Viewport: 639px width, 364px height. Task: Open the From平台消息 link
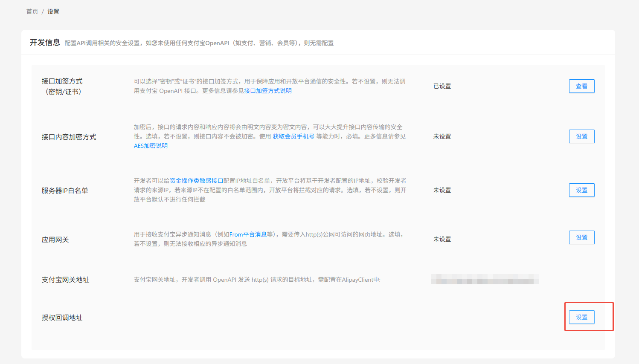248,234
